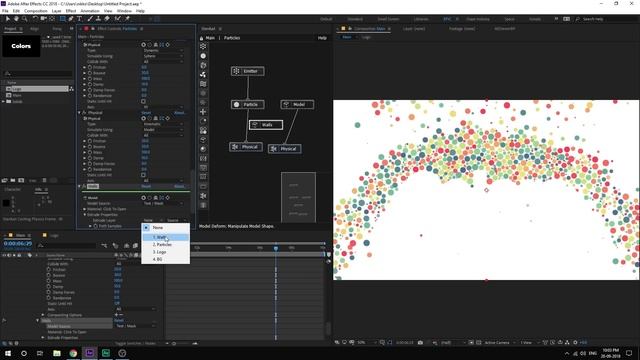Select the Pen tool
Viewport: 640px width, 360px height.
[x=71, y=19]
